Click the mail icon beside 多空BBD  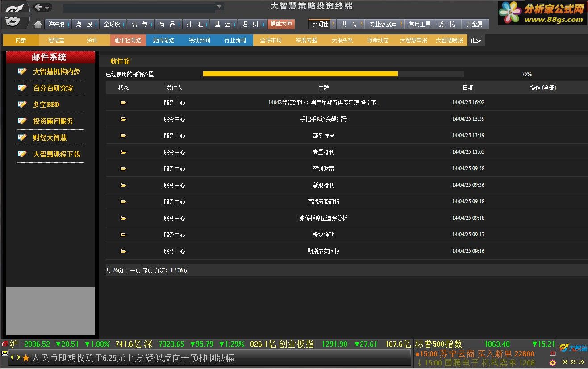22,105
